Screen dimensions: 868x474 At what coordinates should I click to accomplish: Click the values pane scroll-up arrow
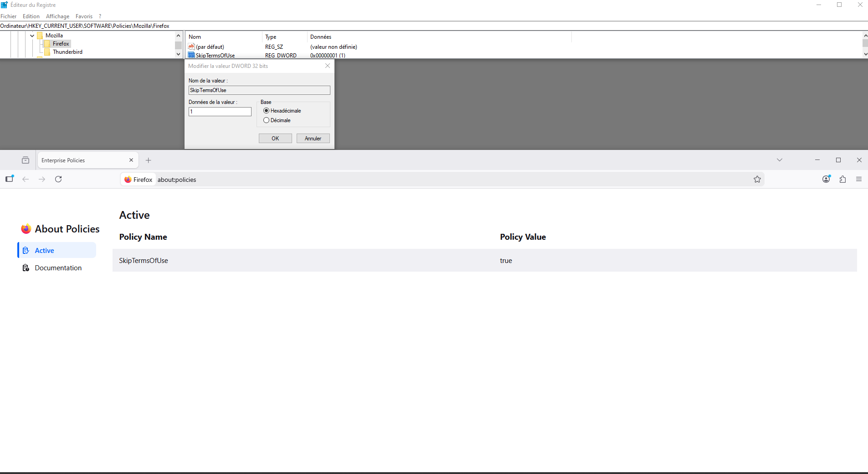[865, 36]
